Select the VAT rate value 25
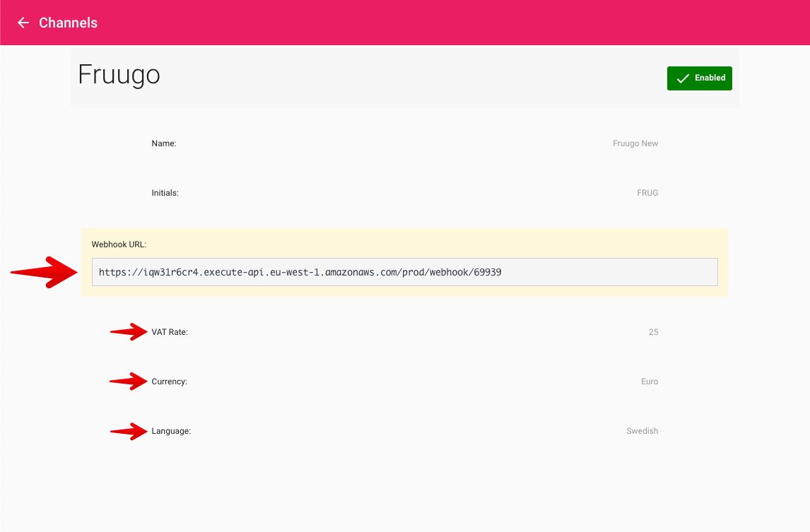Screen dimensions: 810x532 click(x=654, y=331)
